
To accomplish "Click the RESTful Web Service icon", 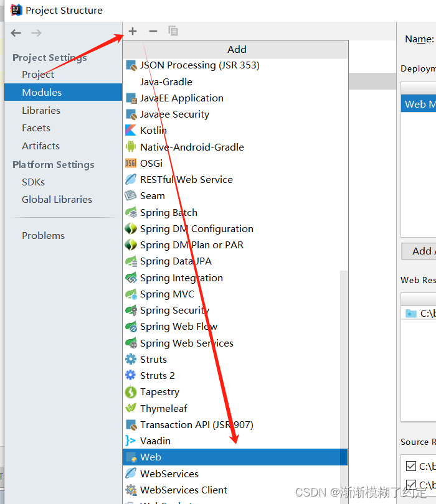I will pos(131,179).
